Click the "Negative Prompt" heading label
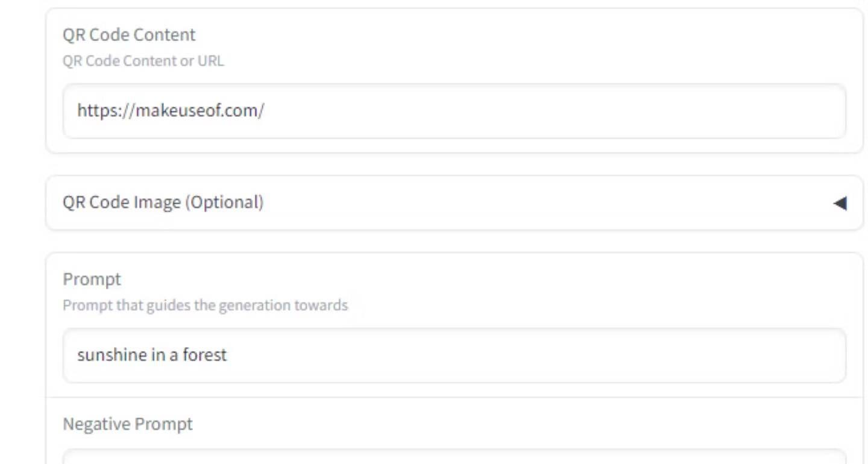Image resolution: width=868 pixels, height=464 pixels. point(128,424)
